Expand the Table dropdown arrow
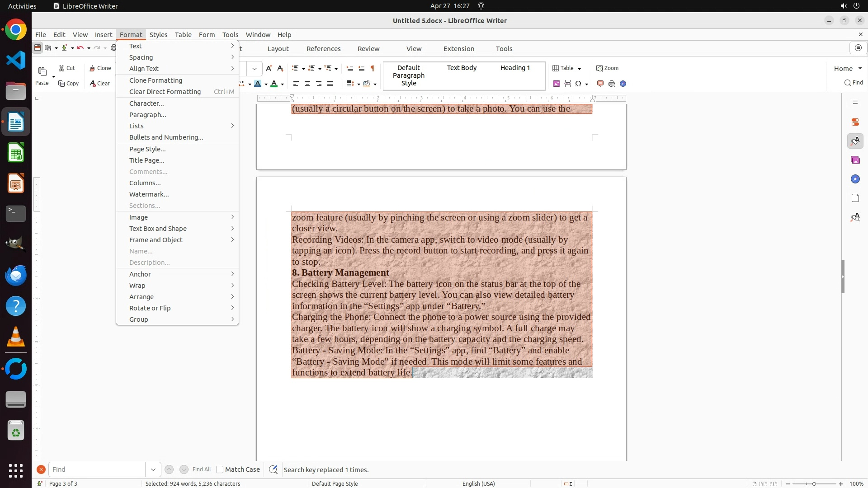 [579, 69]
